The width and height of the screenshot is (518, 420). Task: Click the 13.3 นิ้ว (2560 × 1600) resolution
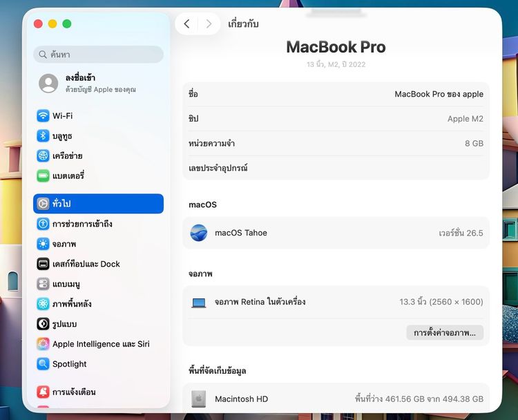click(x=441, y=302)
